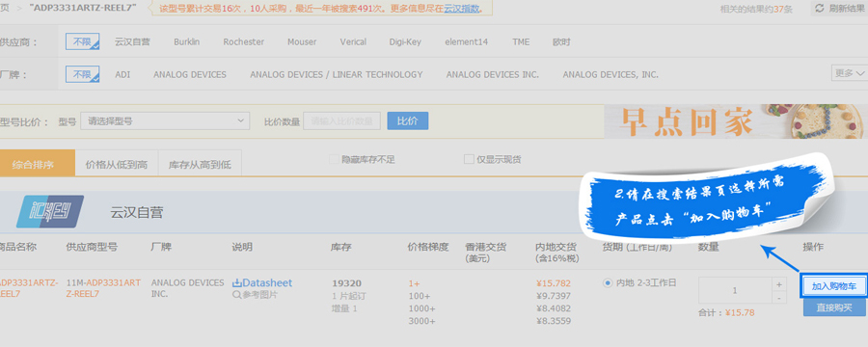The image size is (868, 347).
Task: Switch to 综合排序 sort tab
Action: coord(37,164)
